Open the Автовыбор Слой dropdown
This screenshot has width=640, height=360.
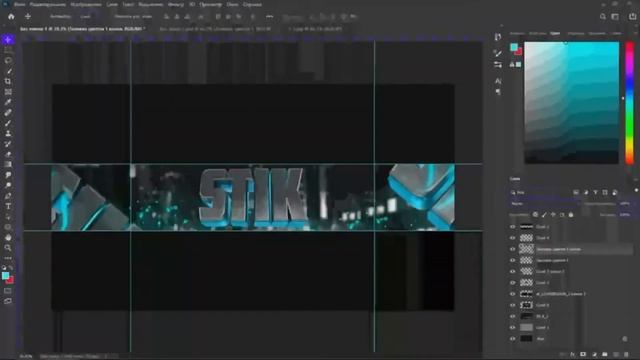coord(87,17)
